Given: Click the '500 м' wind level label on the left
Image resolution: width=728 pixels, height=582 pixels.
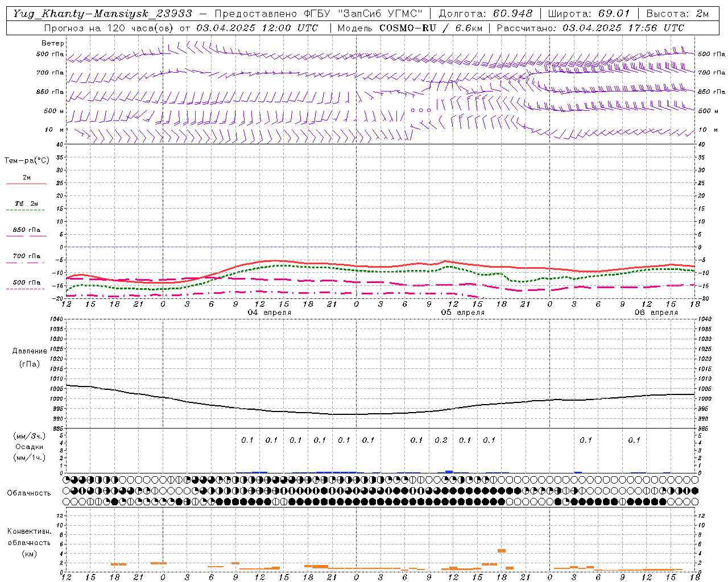Looking at the screenshot, I should pyautogui.click(x=54, y=111).
